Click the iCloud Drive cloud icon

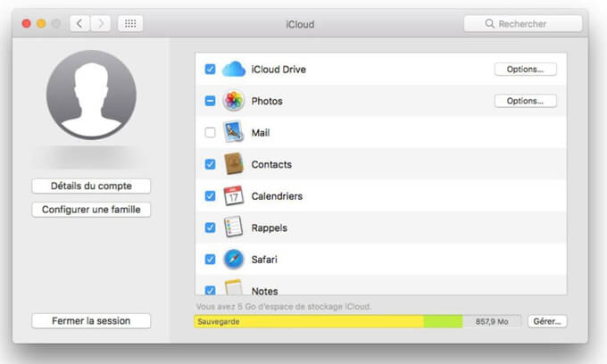click(234, 70)
